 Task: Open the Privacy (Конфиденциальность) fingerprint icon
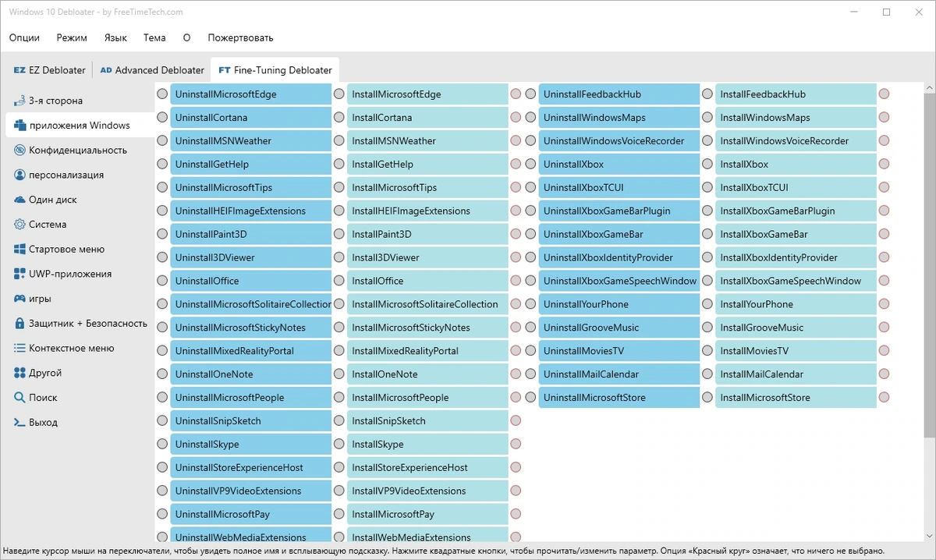click(x=19, y=151)
